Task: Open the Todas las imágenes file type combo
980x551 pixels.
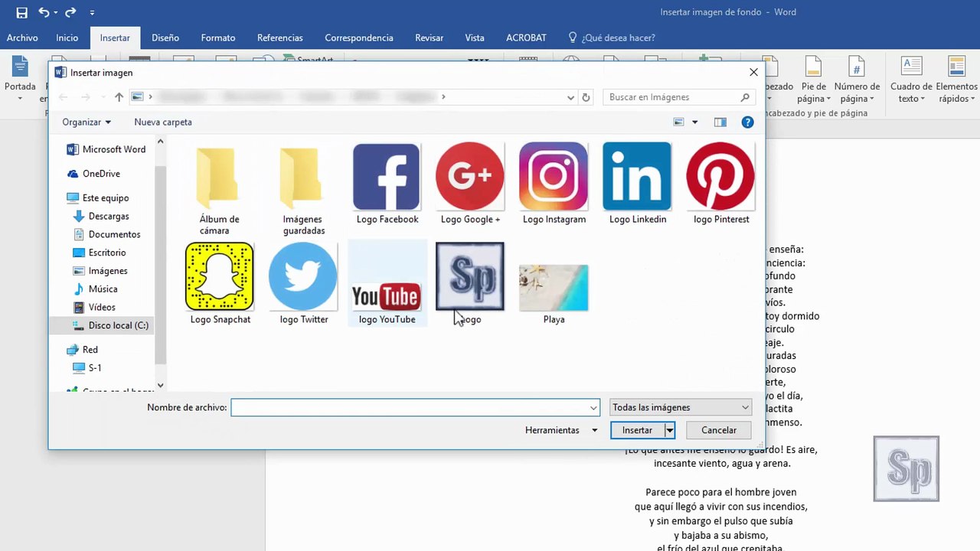Action: click(681, 408)
